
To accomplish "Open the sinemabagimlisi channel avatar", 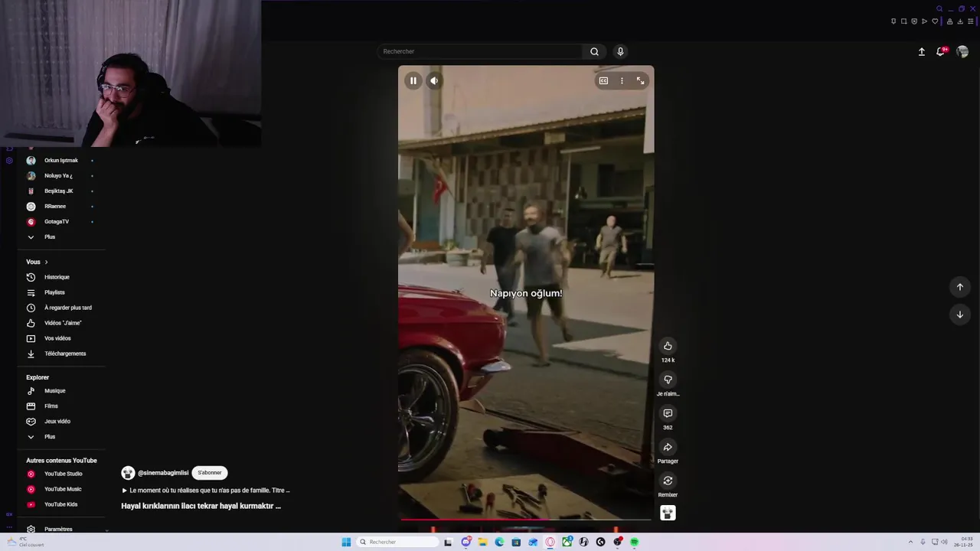I will (x=128, y=473).
